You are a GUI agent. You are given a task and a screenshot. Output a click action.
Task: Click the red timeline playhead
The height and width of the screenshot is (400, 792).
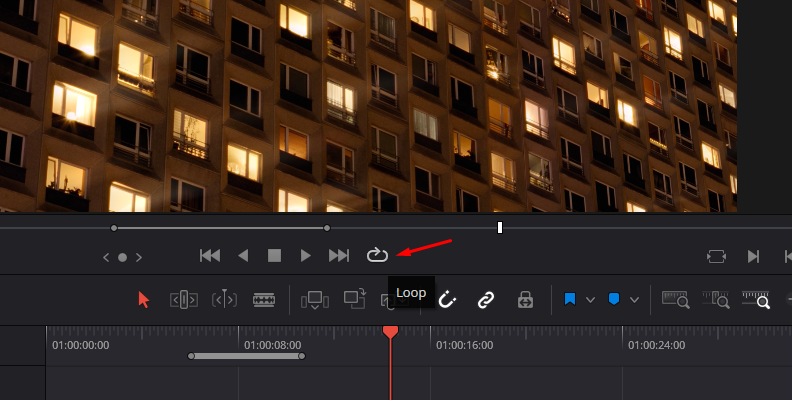390,332
